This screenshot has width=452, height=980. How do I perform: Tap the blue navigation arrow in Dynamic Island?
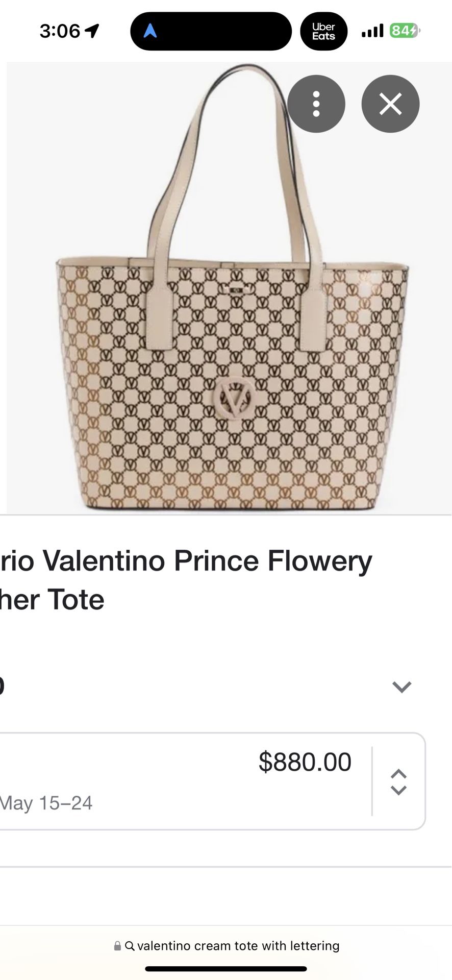click(150, 32)
